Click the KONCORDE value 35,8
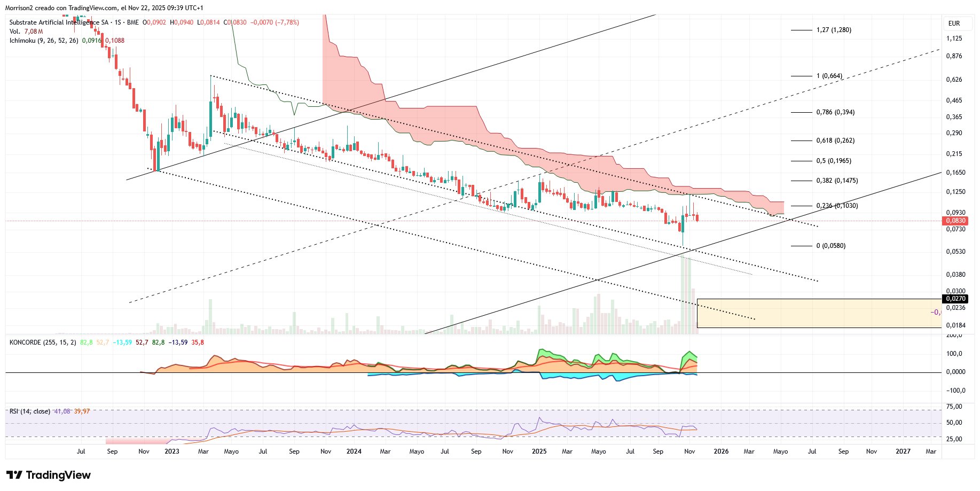Viewport: 980px width, 491px height. [198, 342]
